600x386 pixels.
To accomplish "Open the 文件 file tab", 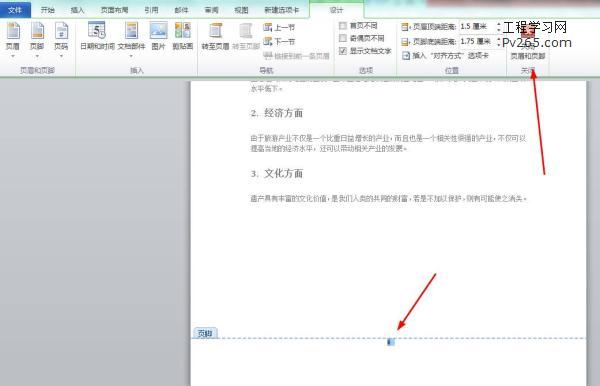I will pos(15,10).
